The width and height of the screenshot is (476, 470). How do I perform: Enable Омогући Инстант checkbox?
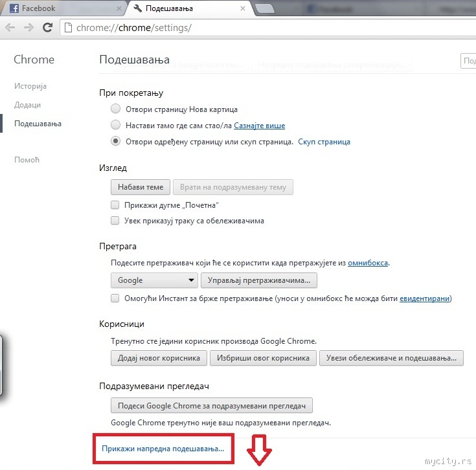[x=115, y=298]
